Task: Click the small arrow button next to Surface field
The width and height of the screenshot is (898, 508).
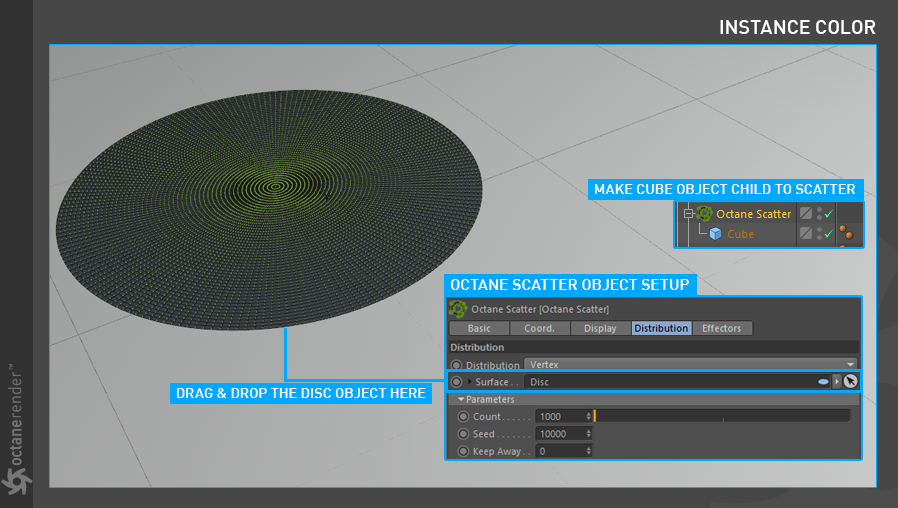Action: click(837, 381)
